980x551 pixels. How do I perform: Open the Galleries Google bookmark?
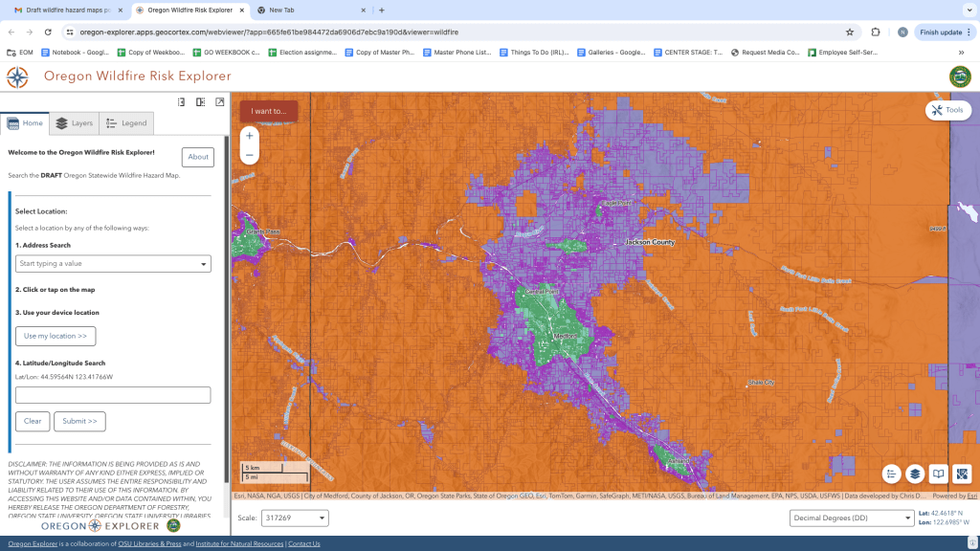click(612, 53)
